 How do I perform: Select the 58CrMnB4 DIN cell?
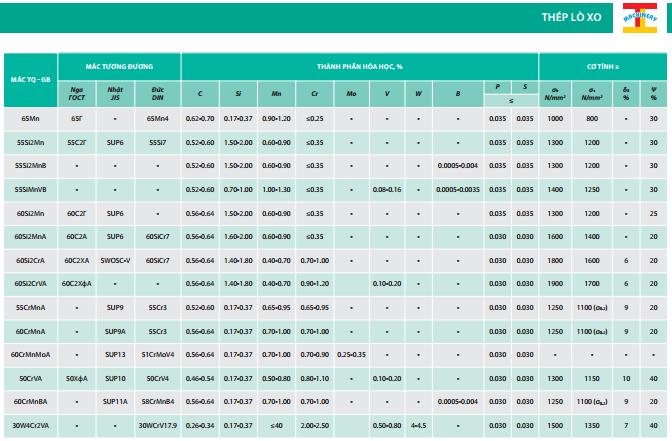[158, 402]
